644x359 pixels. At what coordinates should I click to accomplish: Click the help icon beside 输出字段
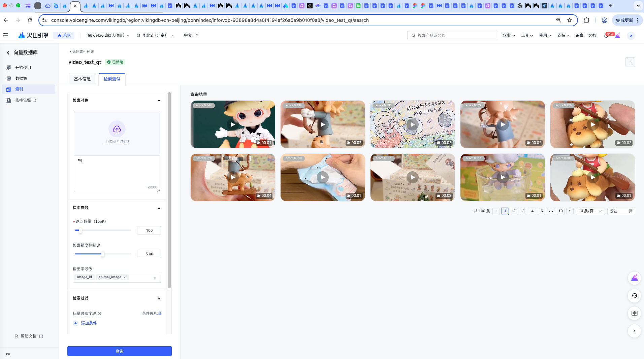tap(90, 269)
